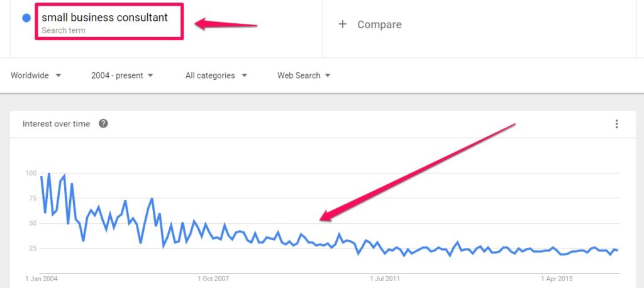This screenshot has height=288, width=644.
Task: Click the 25 value on the y-axis
Action: pos(33,248)
